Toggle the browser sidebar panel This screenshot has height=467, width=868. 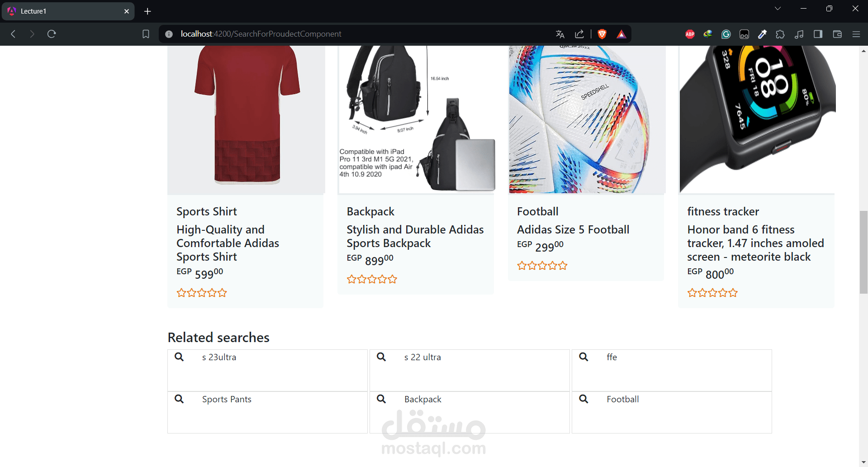818,34
